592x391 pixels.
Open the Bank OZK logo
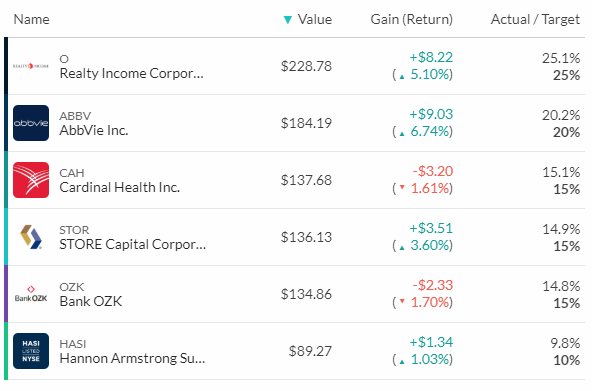(x=31, y=294)
